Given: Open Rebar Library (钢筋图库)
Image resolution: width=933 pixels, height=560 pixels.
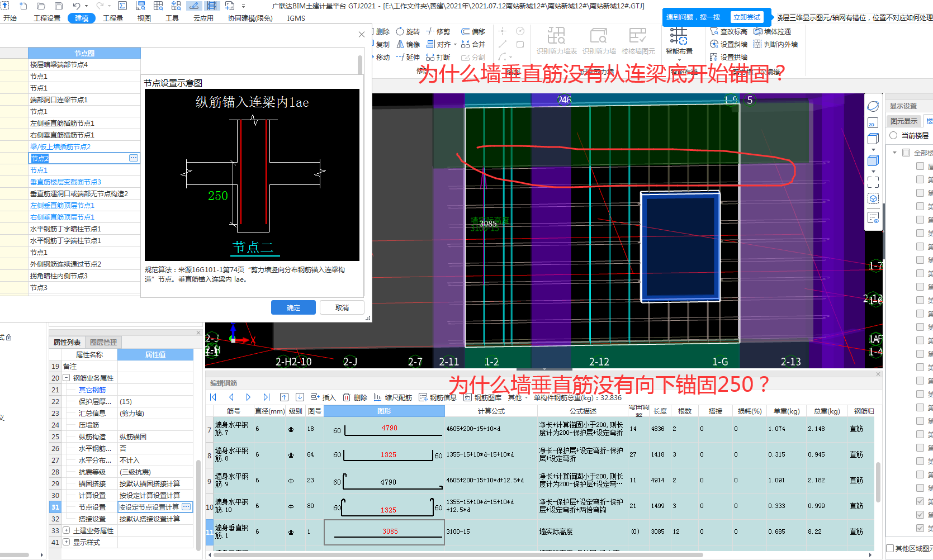Looking at the screenshot, I should point(482,397).
